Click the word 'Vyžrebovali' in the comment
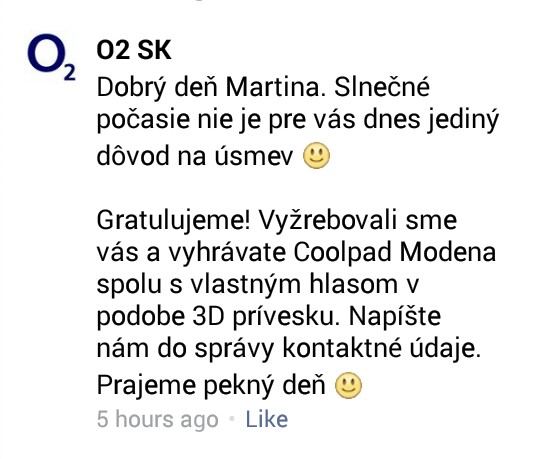Screen dimensions: 540x459 click(328, 221)
